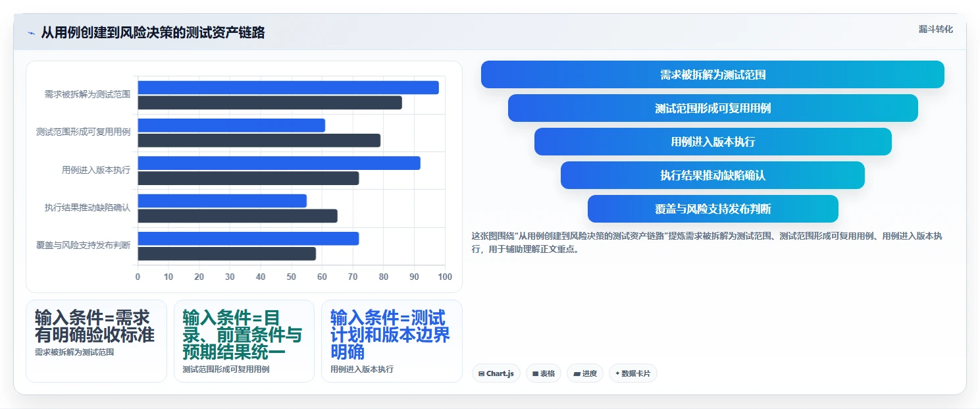This screenshot has height=409, width=980.
Task: Click x-axis tick value 30
Action: [x=230, y=277]
